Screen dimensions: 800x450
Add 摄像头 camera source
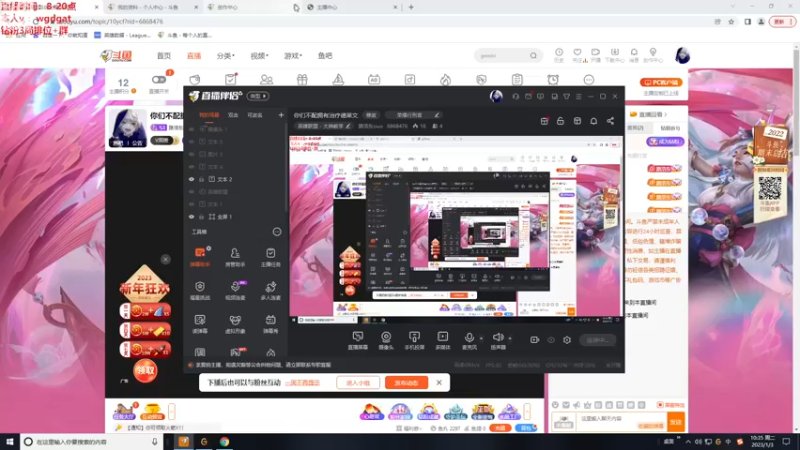point(386,340)
